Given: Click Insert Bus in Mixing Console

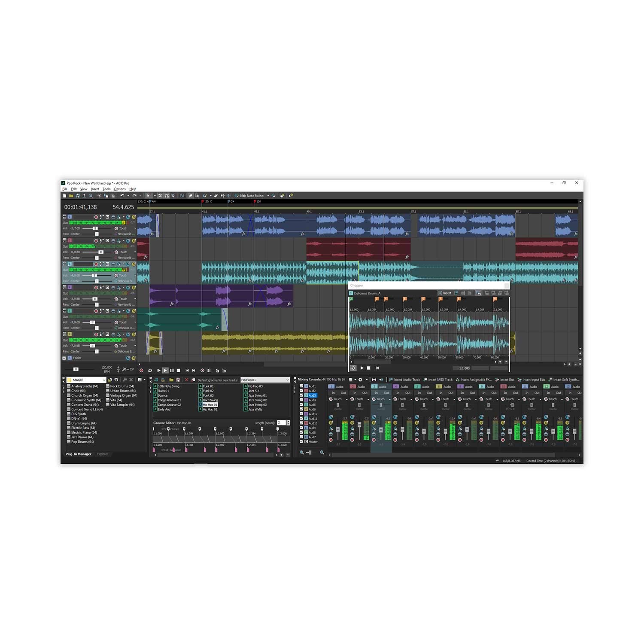Looking at the screenshot, I should tap(504, 380).
